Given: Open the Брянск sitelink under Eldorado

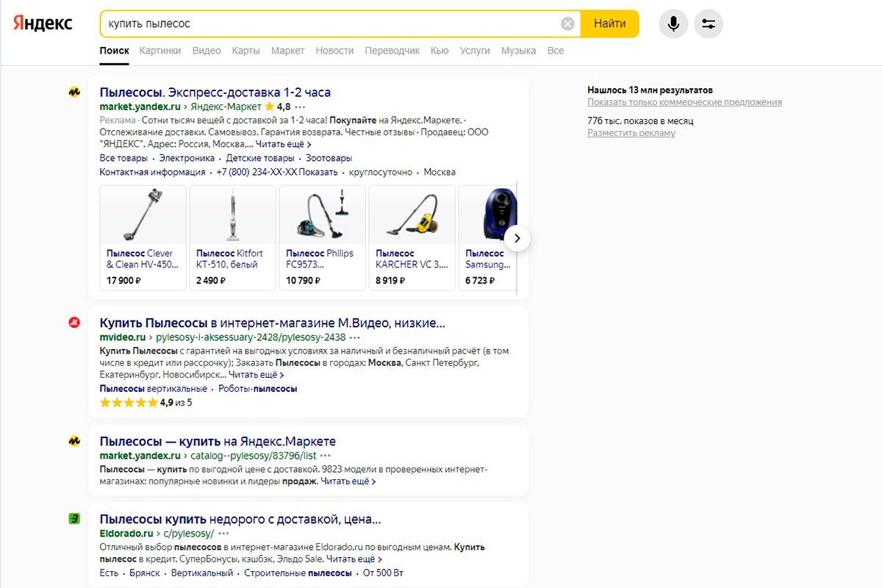Looking at the screenshot, I should (x=144, y=573).
